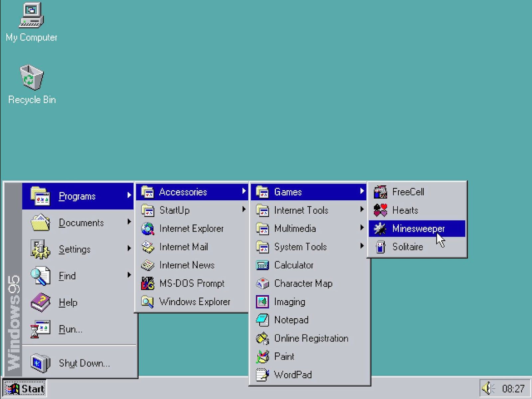The height and width of the screenshot is (399, 532).
Task: Click the Start button
Action: 25,388
